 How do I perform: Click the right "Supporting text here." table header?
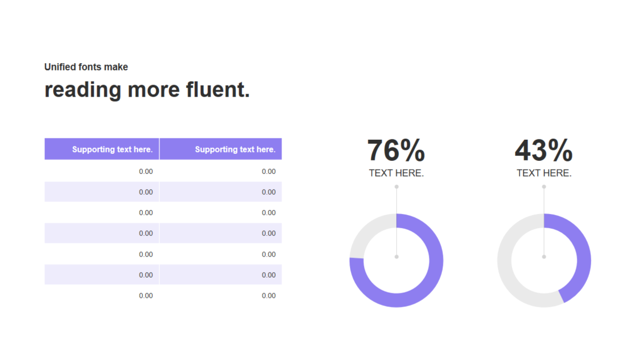coord(235,149)
